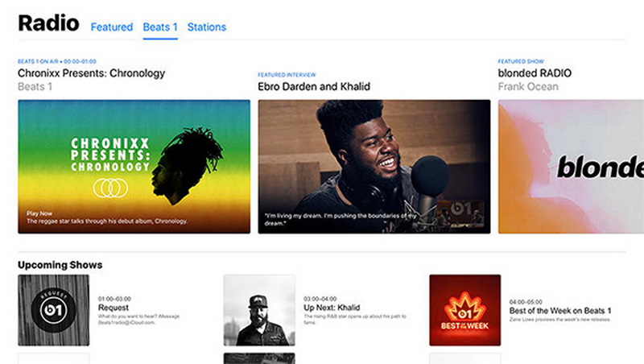
Task: Open the Up Next: Khalid portrait thumbnail
Action: (x=258, y=311)
